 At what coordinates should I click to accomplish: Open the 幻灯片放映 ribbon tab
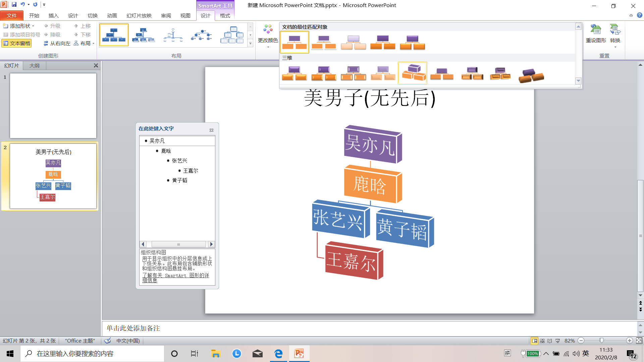pos(139,15)
